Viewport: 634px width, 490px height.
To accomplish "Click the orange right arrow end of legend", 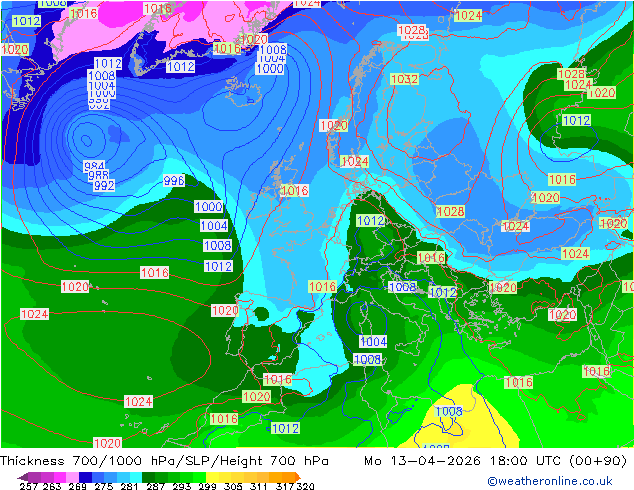I will [298, 477].
